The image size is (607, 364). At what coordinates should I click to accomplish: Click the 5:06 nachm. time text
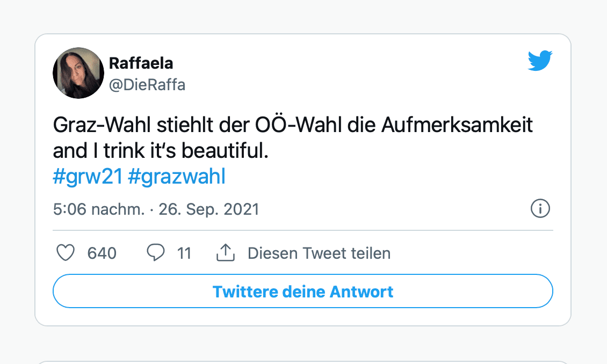pos(99,209)
